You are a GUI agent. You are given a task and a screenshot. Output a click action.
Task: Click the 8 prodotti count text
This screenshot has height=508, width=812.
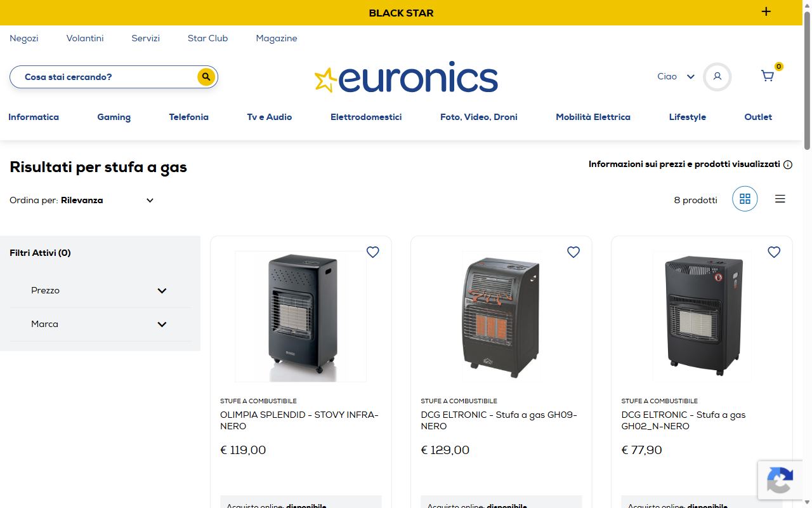tap(695, 200)
